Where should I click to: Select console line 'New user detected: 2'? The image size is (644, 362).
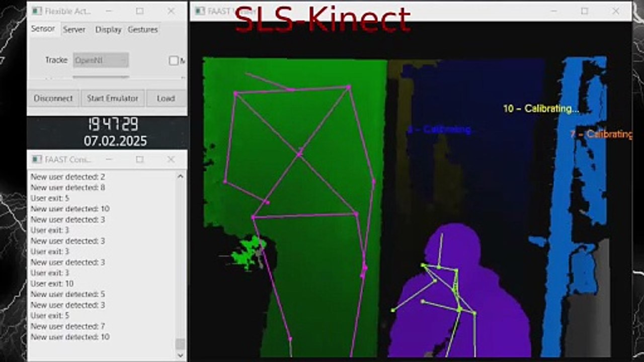coord(68,176)
